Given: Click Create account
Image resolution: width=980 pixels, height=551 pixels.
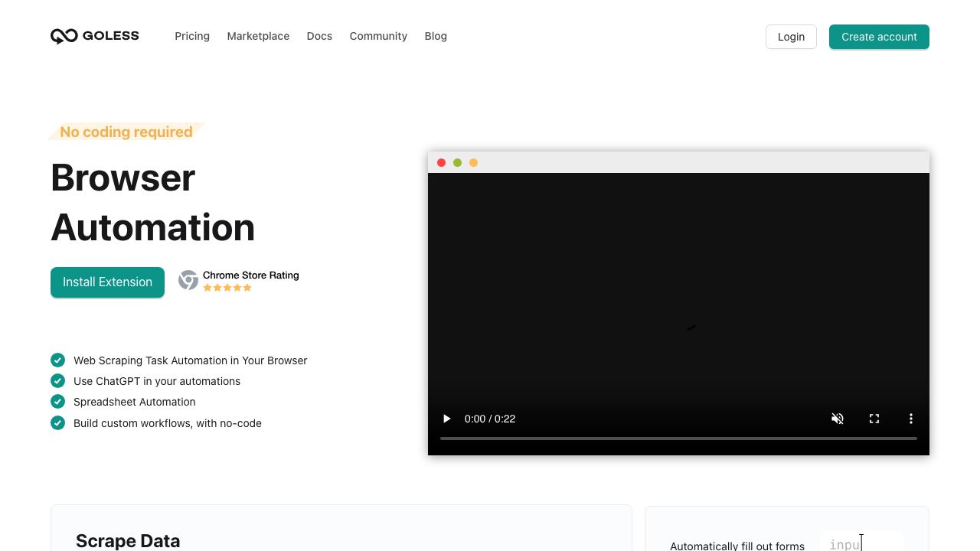Looking at the screenshot, I should (879, 37).
